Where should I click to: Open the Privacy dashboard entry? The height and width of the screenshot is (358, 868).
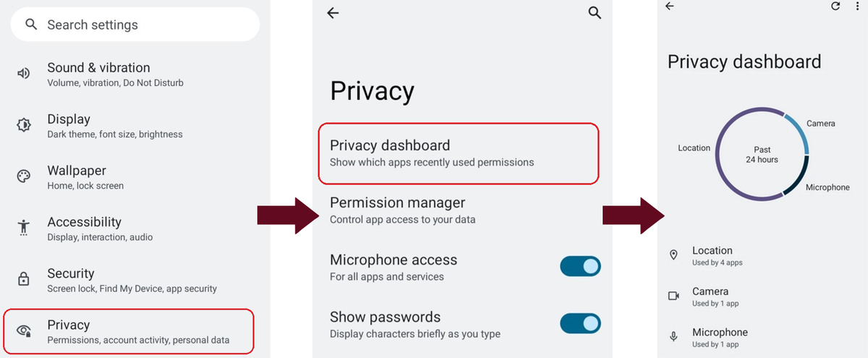point(459,153)
